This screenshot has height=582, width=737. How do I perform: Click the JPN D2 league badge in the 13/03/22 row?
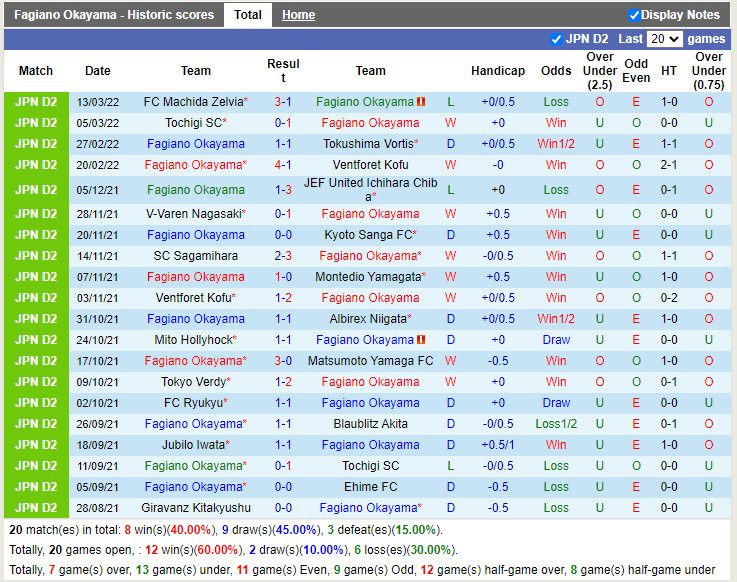point(36,102)
